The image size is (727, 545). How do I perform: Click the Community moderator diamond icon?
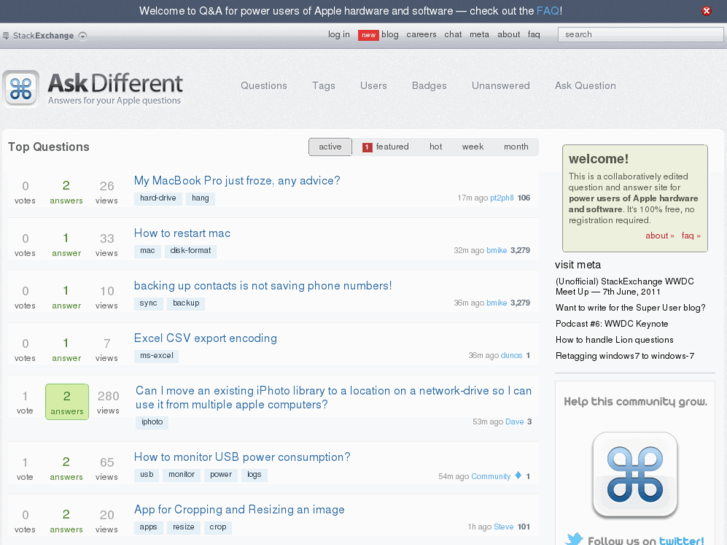point(518,475)
